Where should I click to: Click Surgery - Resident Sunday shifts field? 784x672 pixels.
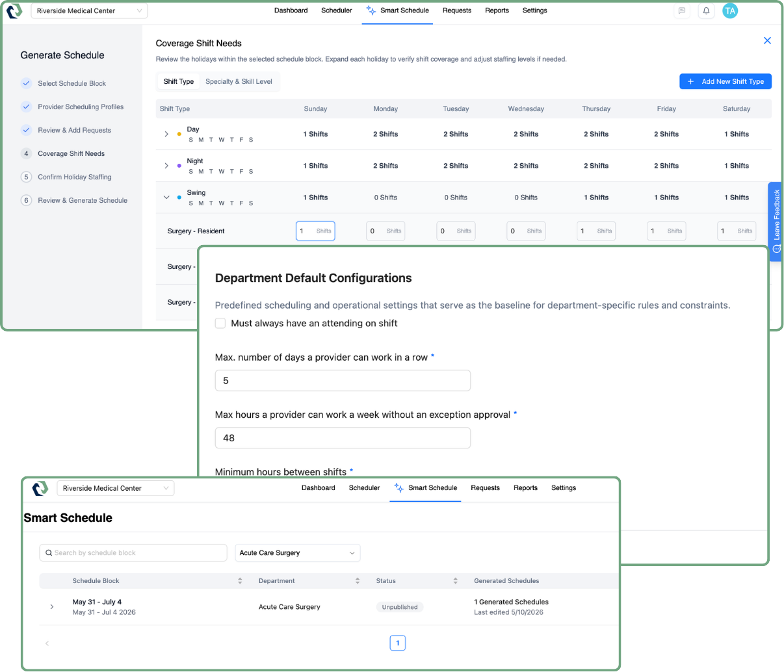point(315,231)
